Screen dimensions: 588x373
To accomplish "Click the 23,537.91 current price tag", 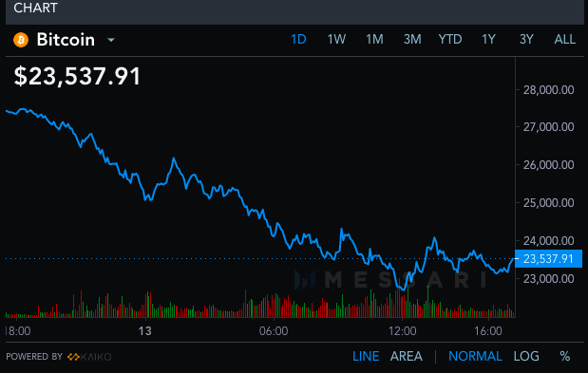I will [x=548, y=259].
